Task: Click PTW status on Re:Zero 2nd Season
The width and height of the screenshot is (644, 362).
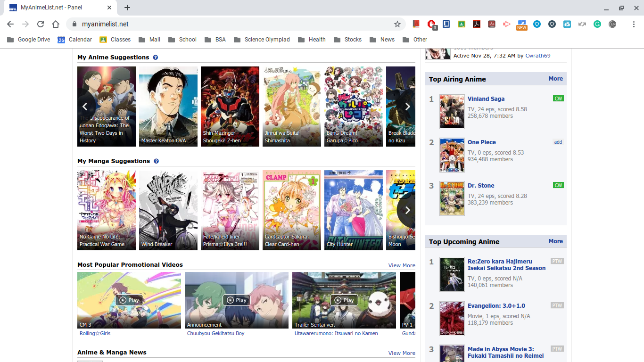Action: pyautogui.click(x=557, y=261)
